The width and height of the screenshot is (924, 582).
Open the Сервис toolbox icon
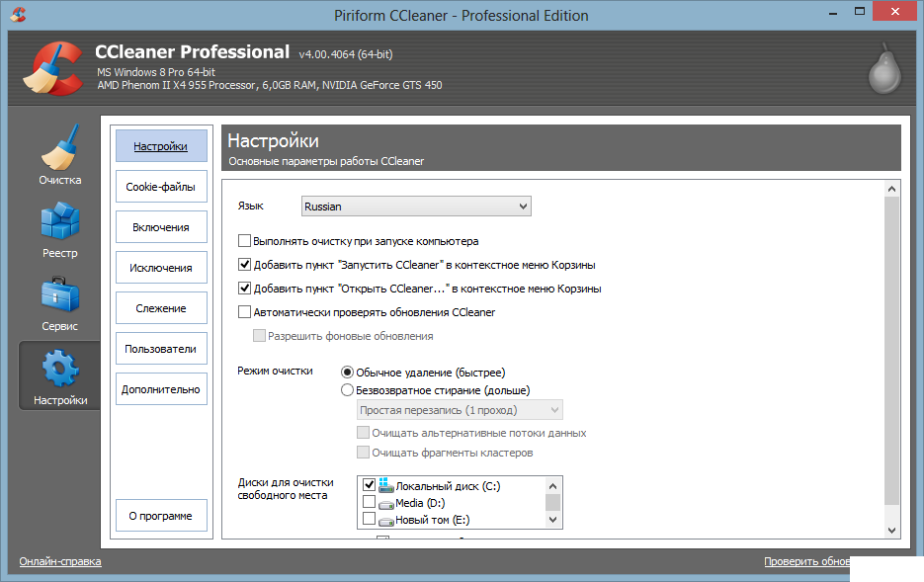pyautogui.click(x=59, y=295)
